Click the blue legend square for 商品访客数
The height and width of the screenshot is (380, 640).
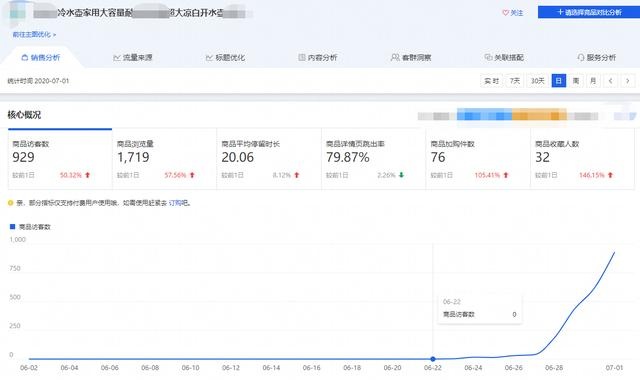(x=12, y=227)
